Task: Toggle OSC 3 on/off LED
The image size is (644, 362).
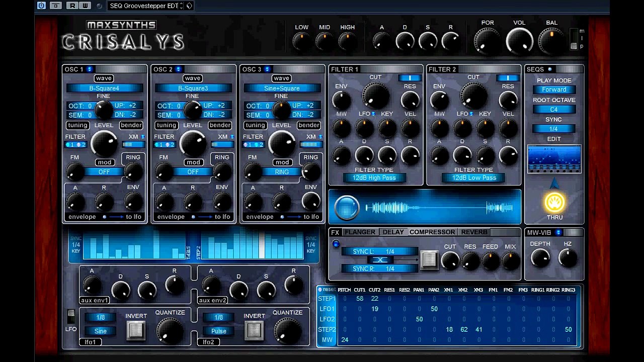Action: point(267,69)
